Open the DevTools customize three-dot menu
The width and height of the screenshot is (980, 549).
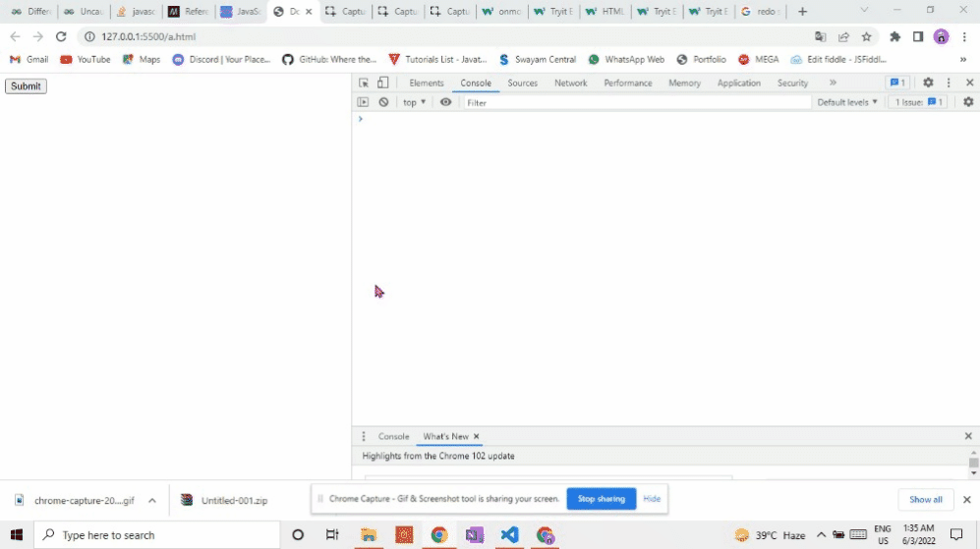pos(949,82)
